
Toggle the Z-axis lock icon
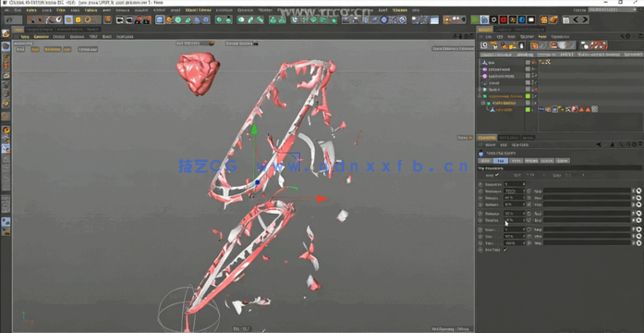(88, 19)
